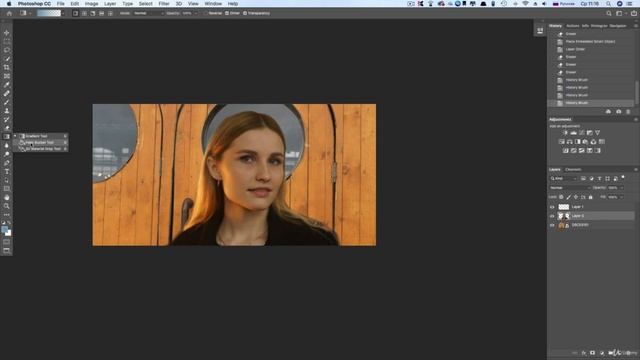Open the Filter menu

164,4
